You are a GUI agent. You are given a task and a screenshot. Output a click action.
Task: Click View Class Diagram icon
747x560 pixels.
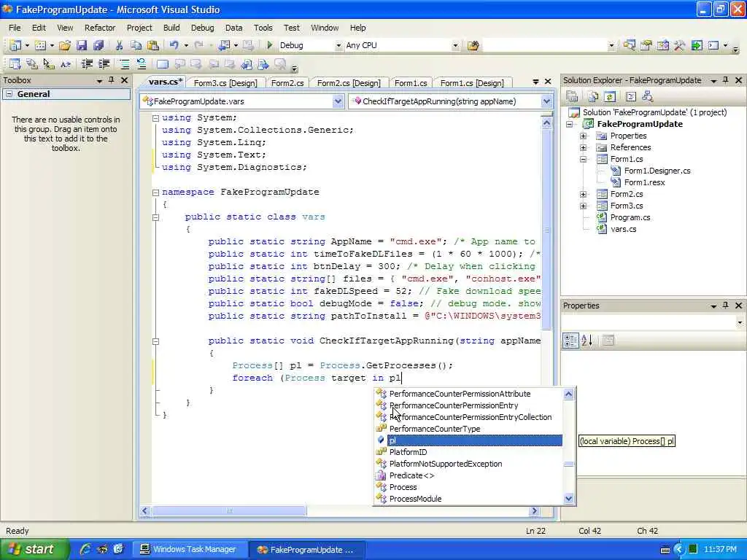[648, 97]
